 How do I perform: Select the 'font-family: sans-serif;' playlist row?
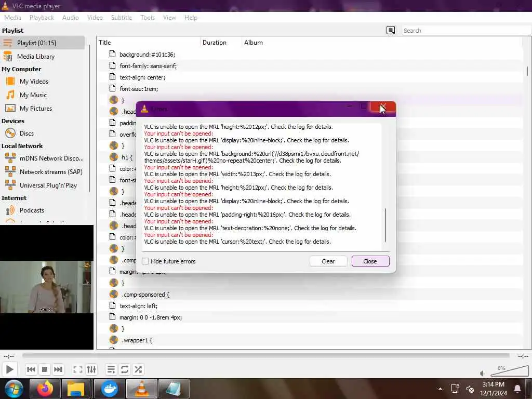[x=310, y=66]
